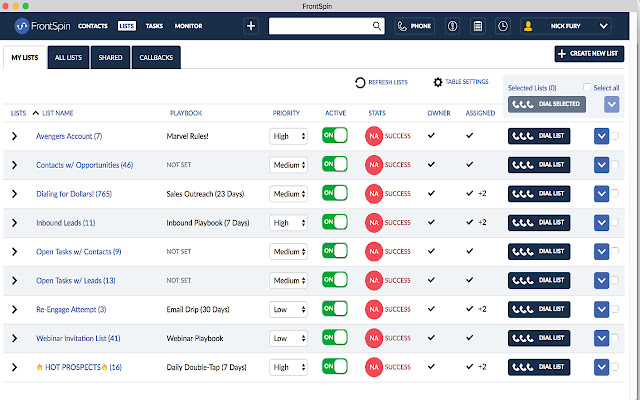Image resolution: width=640 pixels, height=400 pixels.
Task: Click NA stats badge for Contacts w/ Opportunities
Action: tap(374, 165)
